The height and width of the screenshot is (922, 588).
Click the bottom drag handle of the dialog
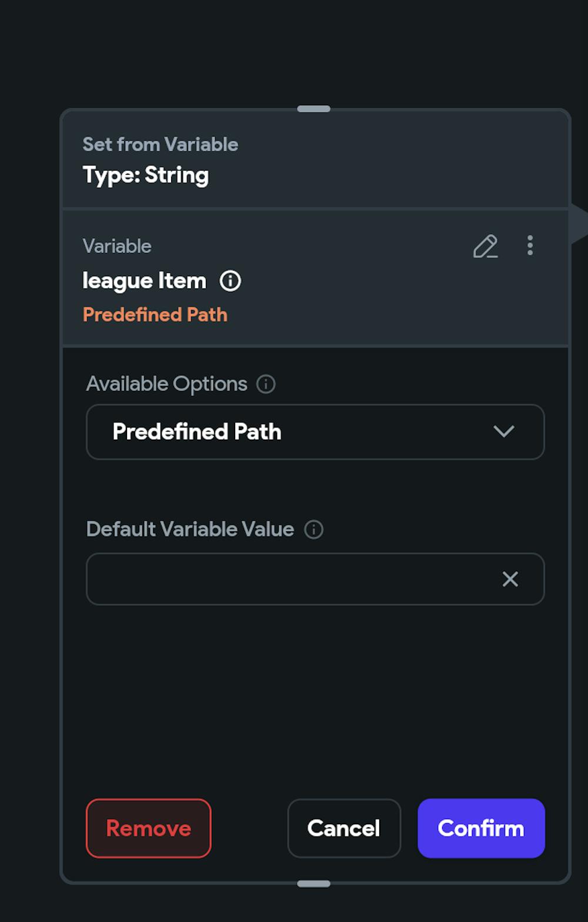pyautogui.click(x=313, y=884)
